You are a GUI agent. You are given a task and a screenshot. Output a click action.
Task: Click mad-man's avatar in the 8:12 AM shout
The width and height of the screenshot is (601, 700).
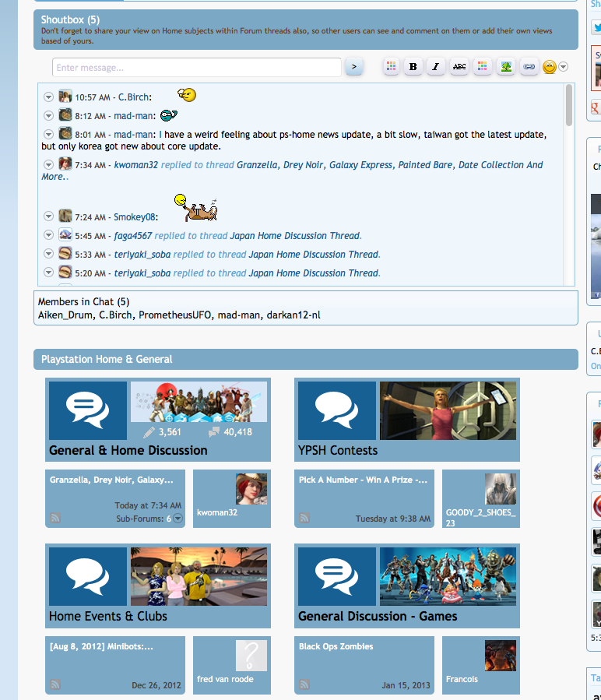[x=65, y=114]
